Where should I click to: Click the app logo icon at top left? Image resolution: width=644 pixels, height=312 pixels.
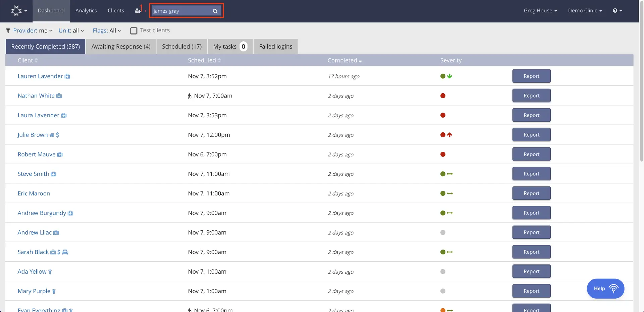coord(17,10)
